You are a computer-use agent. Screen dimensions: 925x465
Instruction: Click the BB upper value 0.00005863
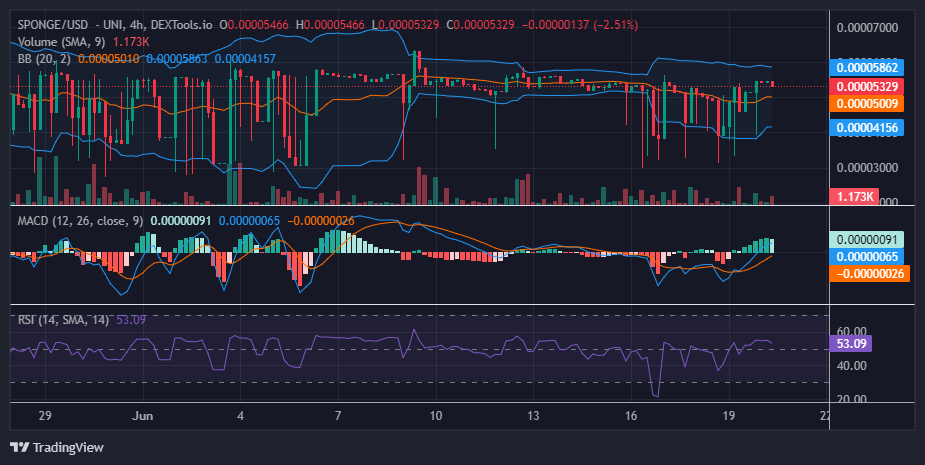pos(177,59)
